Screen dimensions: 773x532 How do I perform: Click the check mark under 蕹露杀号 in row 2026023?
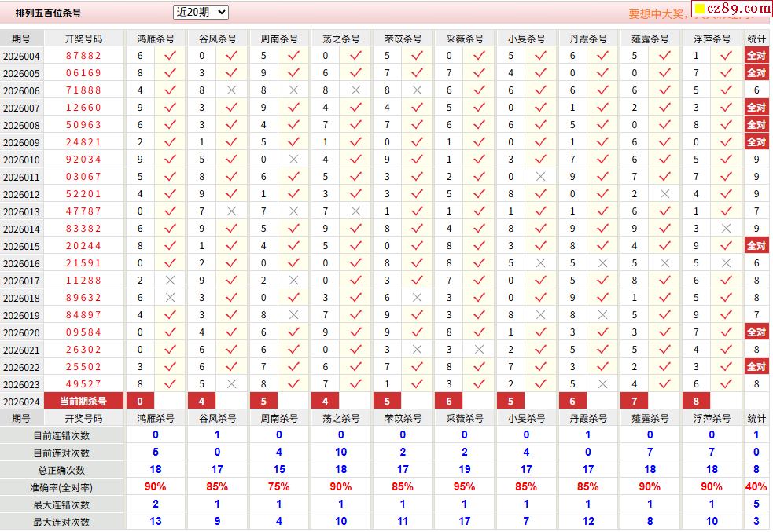click(664, 383)
